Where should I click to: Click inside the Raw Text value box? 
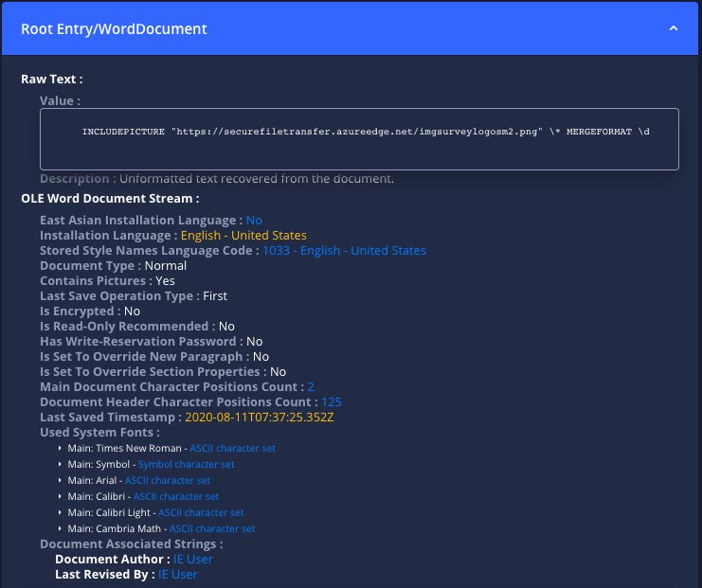pos(359,139)
